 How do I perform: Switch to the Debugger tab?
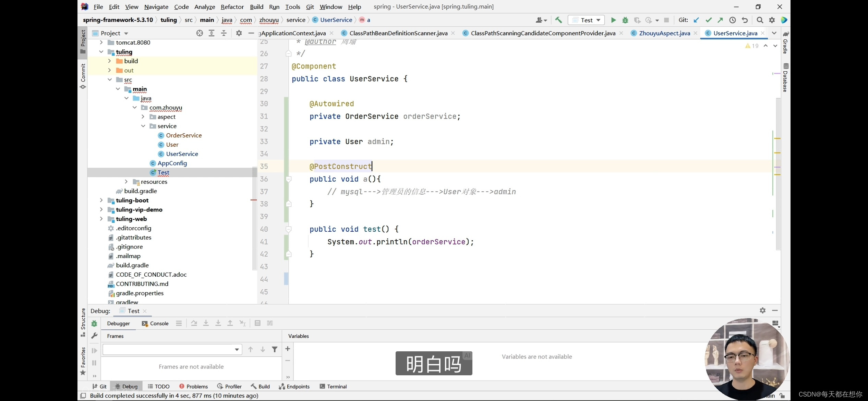point(119,323)
